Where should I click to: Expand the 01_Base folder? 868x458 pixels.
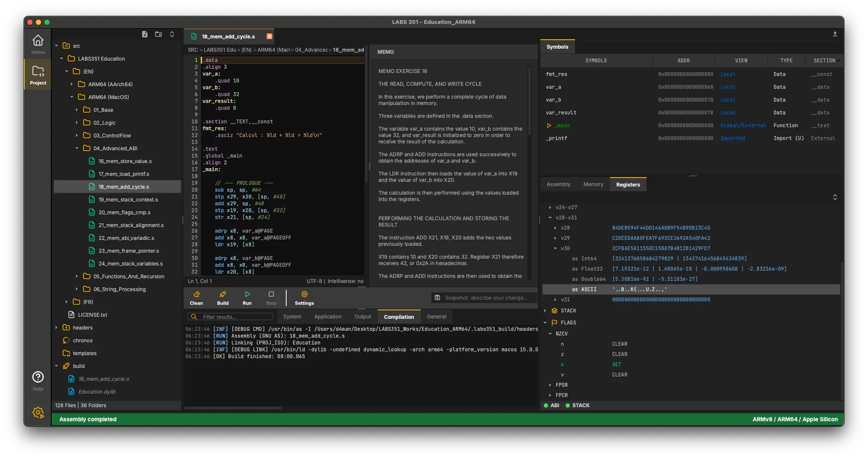point(77,110)
